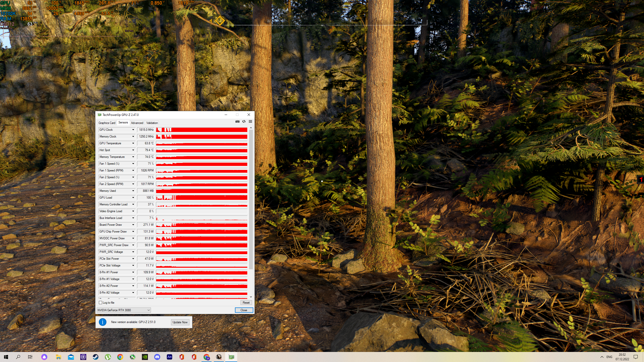Screen dimensions: 644x362
Task: Open the GPU-Z hamburger menu icon
Action: click(x=250, y=121)
